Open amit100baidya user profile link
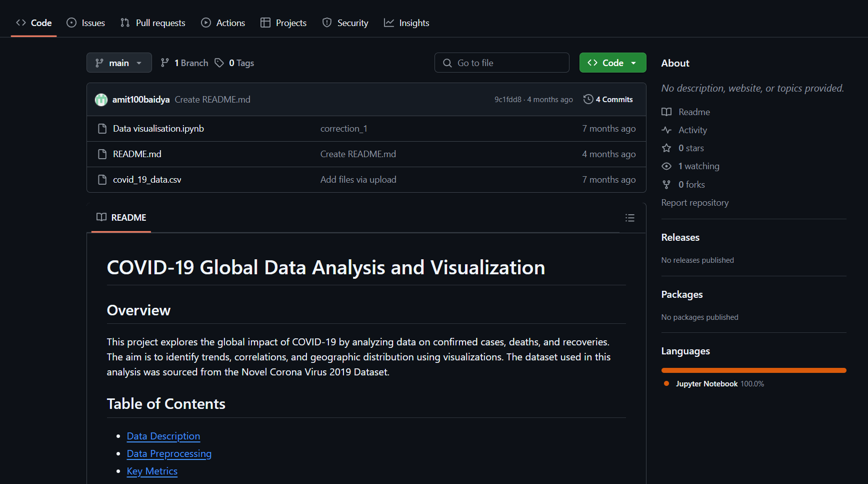Screen dimensions: 868x484 click(141, 100)
